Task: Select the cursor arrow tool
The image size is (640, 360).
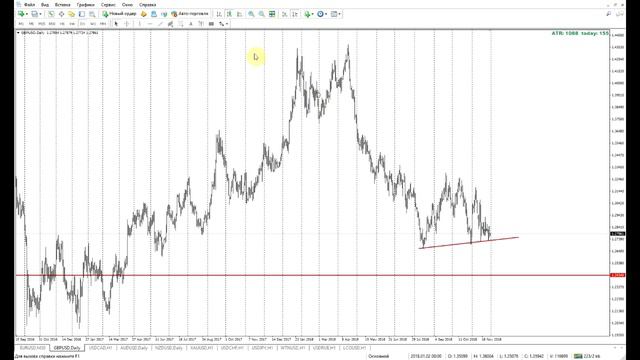Action: 116,24
